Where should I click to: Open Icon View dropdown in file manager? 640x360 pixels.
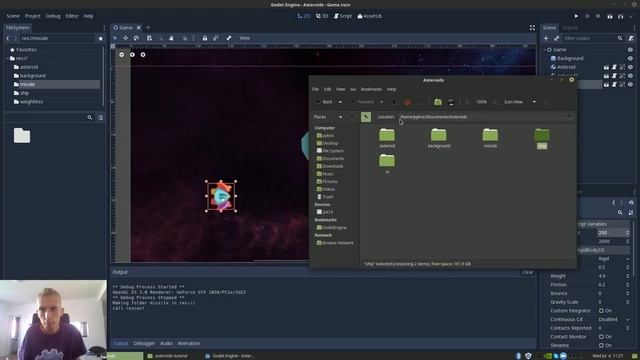(520, 102)
